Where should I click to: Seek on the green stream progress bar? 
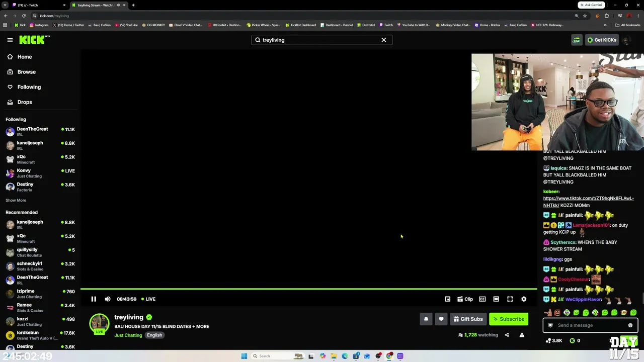(x=308, y=289)
